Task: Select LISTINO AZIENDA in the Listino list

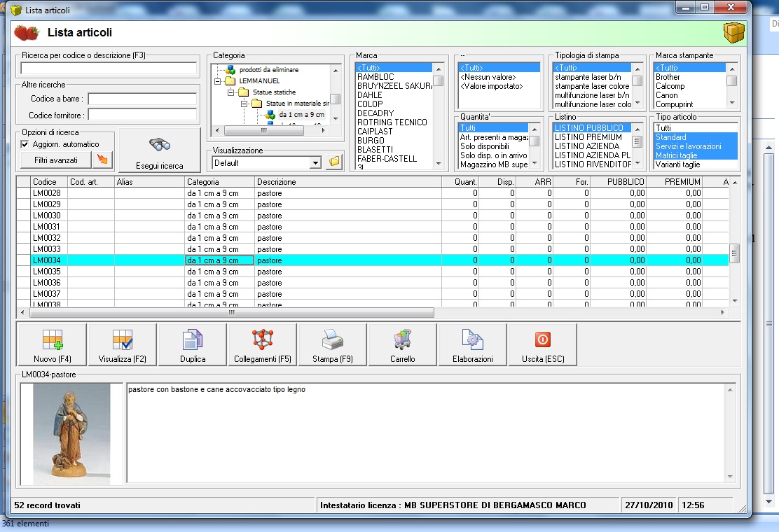Action: coord(592,146)
